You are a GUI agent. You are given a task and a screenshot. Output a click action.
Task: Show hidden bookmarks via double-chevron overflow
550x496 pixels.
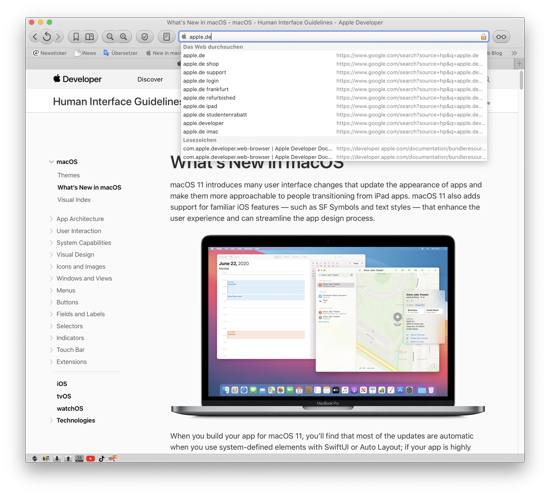click(x=514, y=53)
